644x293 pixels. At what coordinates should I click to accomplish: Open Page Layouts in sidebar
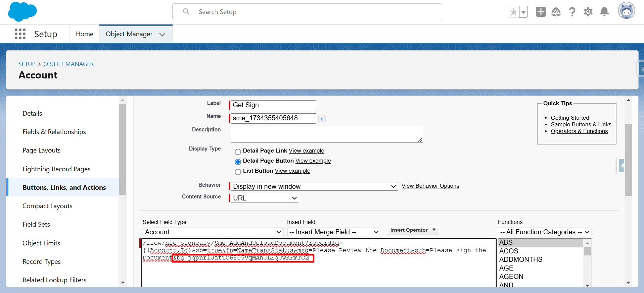(41, 150)
